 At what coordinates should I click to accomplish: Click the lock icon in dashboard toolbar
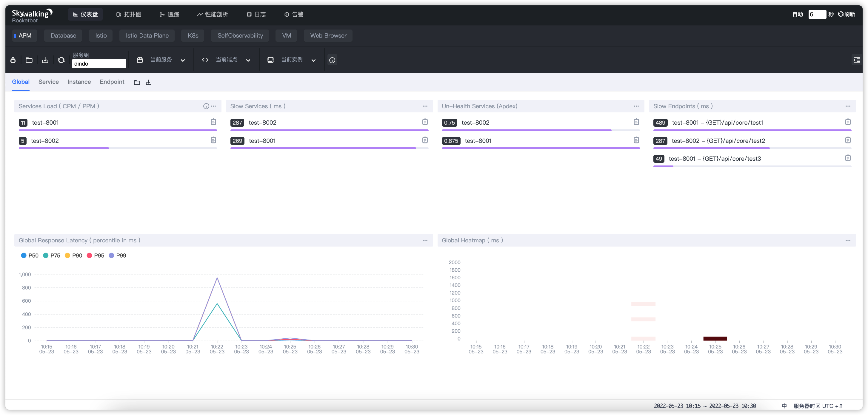[x=13, y=60]
